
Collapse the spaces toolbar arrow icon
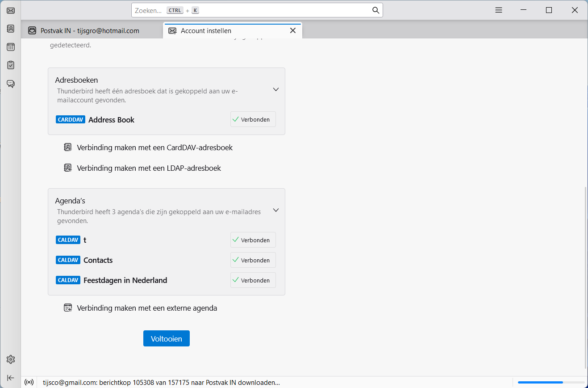click(x=11, y=378)
